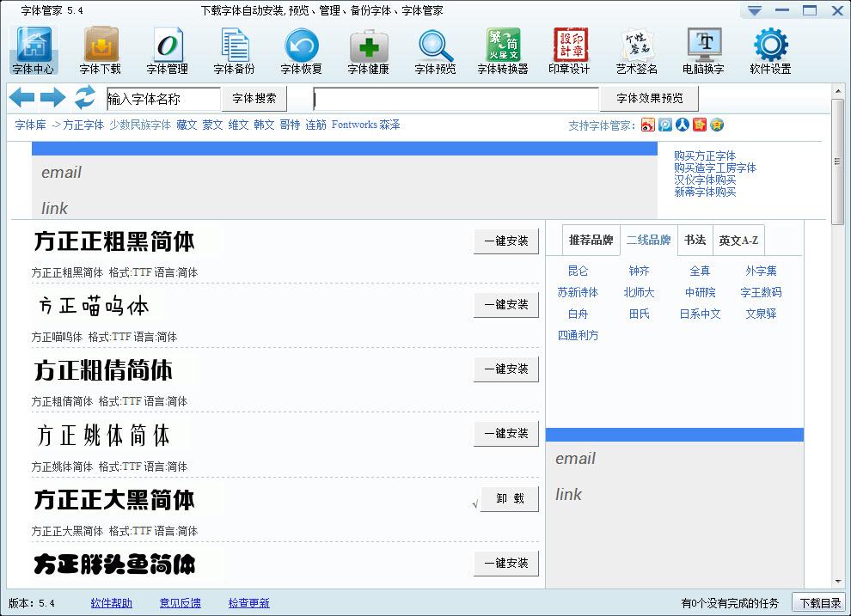
Task: Open the 字体恢复 toolbar icon
Action: coord(301,51)
